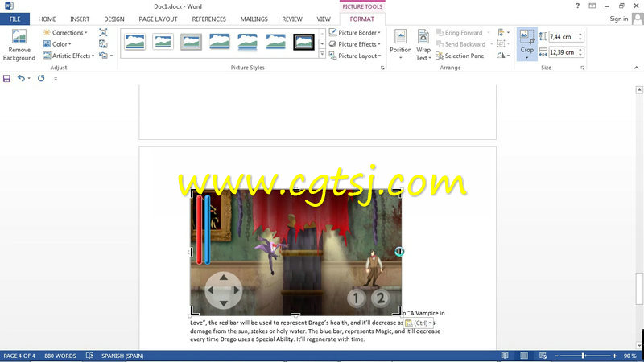This screenshot has width=644, height=362.
Task: Open Format Picture dialog launcher in Picture Styles
Action: (382, 68)
